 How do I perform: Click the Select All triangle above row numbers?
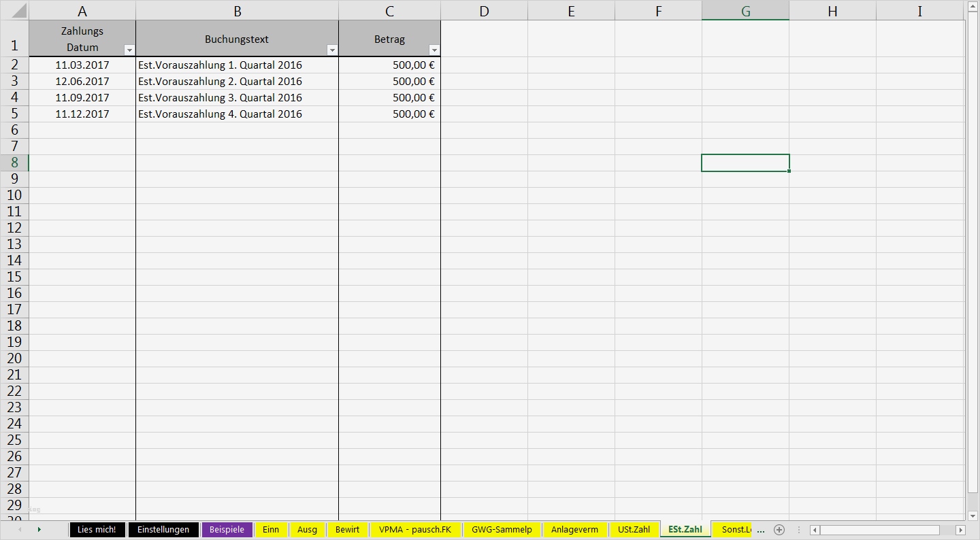tap(14, 10)
